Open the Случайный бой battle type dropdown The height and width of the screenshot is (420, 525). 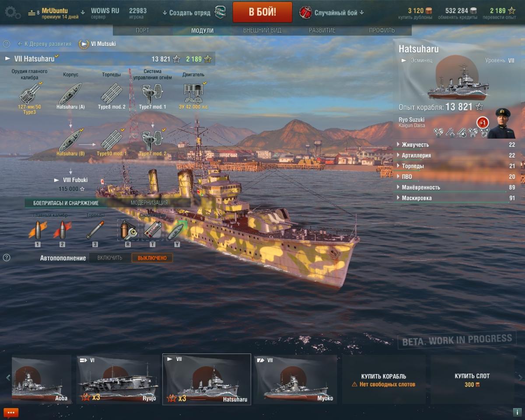(x=332, y=13)
